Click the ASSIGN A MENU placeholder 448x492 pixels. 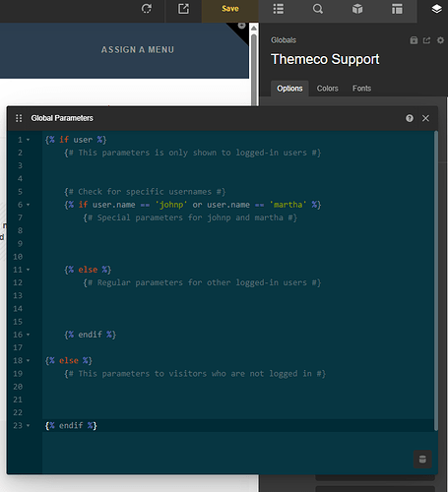(x=138, y=50)
